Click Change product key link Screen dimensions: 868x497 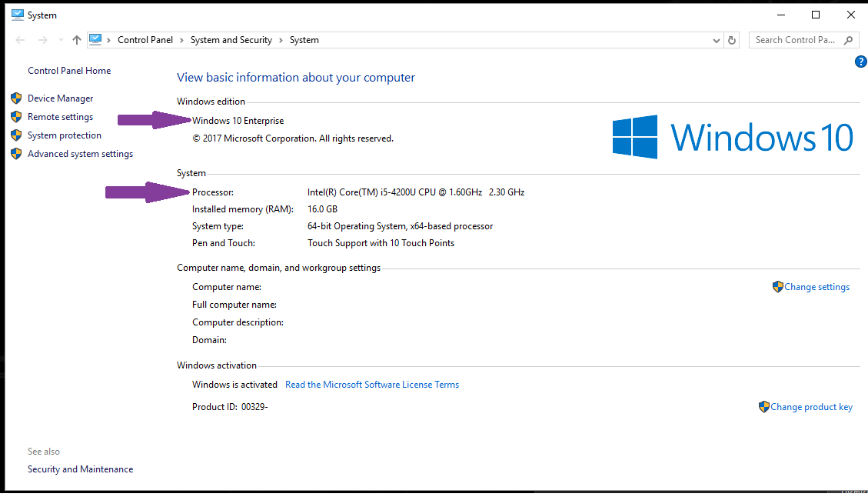point(812,407)
